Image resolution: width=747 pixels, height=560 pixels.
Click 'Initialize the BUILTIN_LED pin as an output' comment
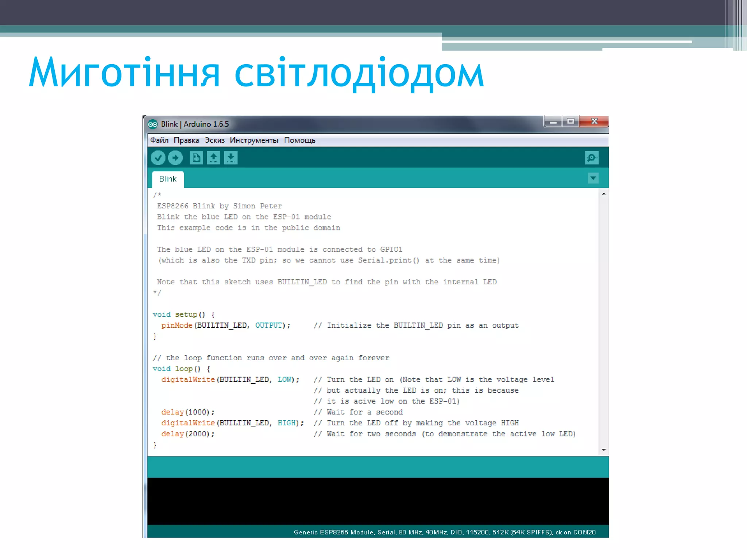coord(416,325)
